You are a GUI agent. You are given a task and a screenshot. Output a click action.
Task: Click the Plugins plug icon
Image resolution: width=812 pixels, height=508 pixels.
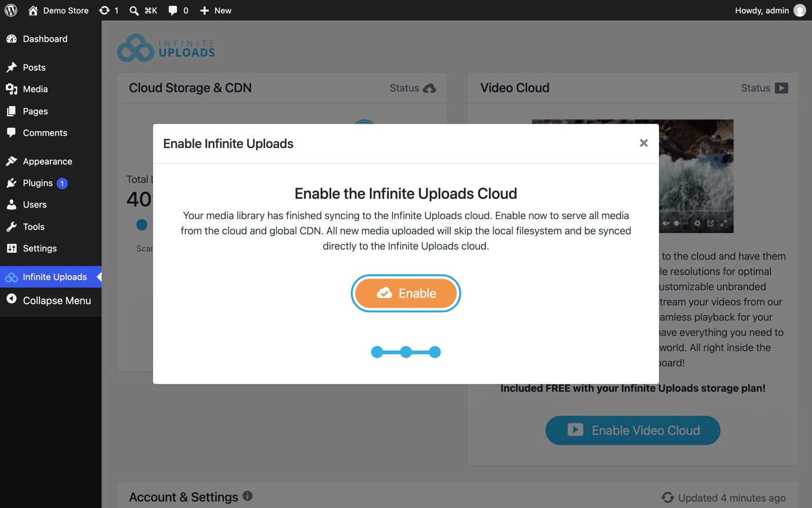click(12, 183)
